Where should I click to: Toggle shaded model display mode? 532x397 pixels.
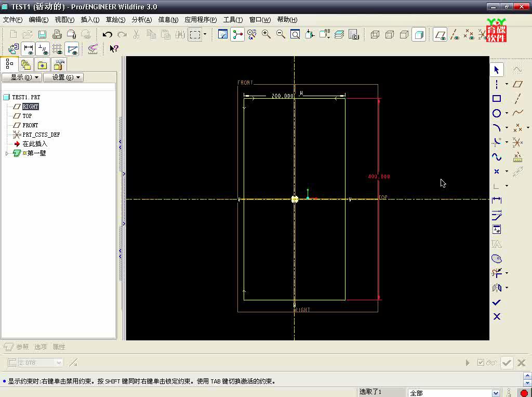point(419,34)
